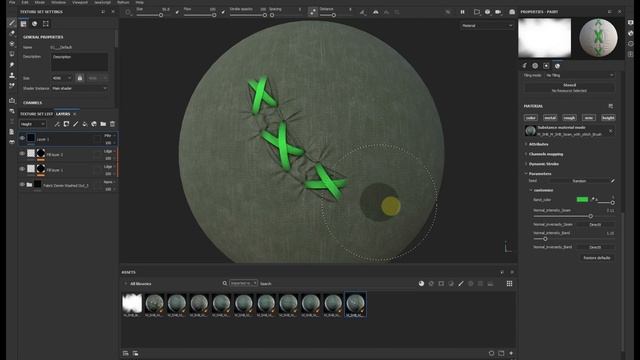Open Normal_Invert_Seam DirectX dropdown
The image size is (640, 360).
595,224
